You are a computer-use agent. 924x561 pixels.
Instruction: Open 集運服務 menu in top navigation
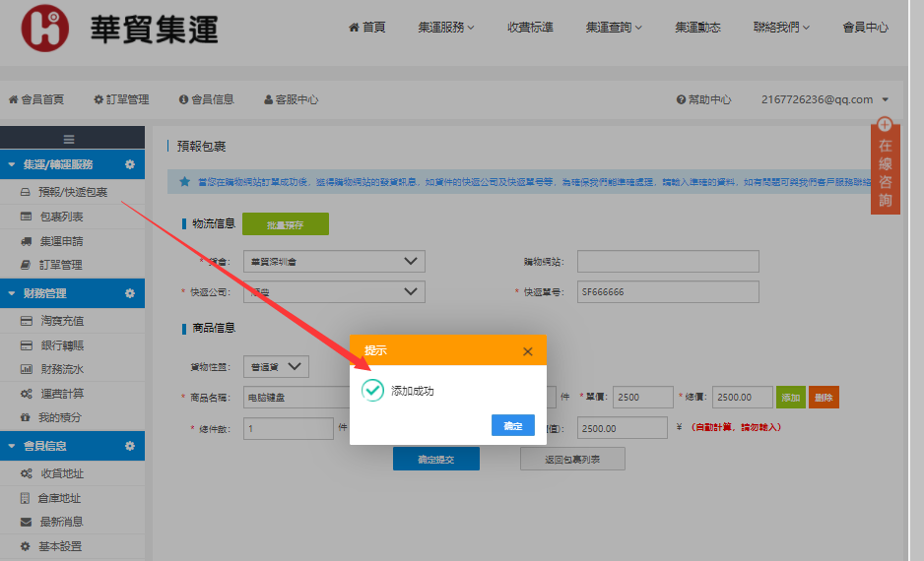click(x=445, y=28)
